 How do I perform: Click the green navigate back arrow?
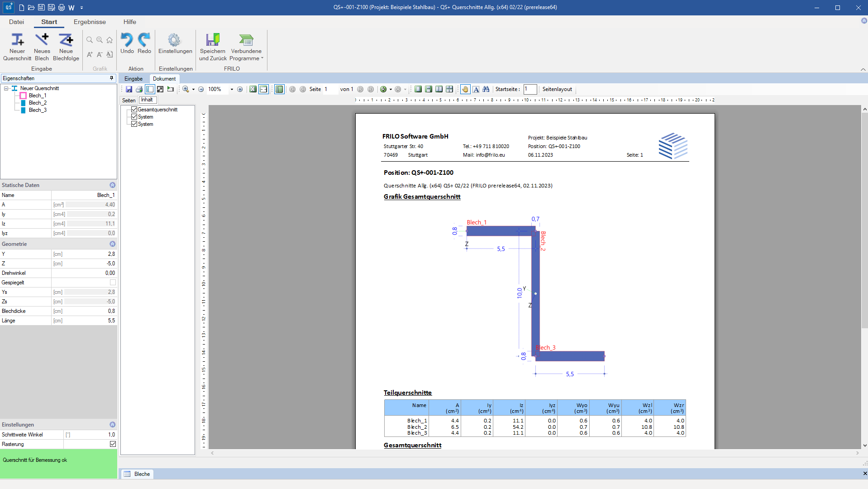pyautogui.click(x=383, y=89)
